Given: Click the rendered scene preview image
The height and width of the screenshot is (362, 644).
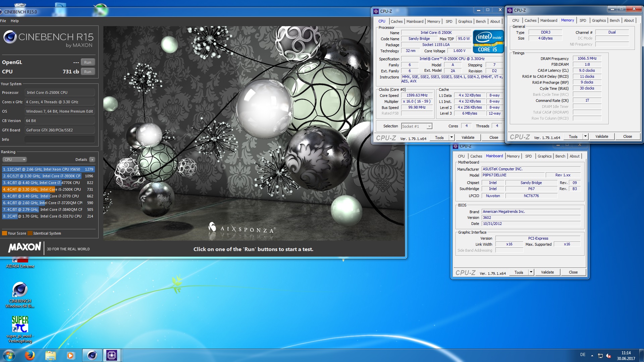Looking at the screenshot, I should 254,133.
